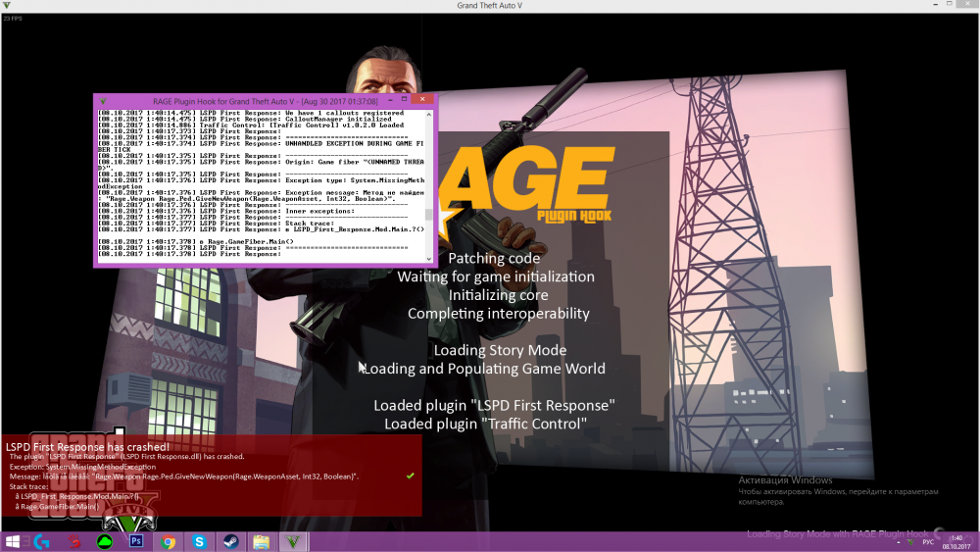Launch Photoshop from the taskbar
Image resolution: width=980 pixels, height=552 pixels.
[136, 541]
